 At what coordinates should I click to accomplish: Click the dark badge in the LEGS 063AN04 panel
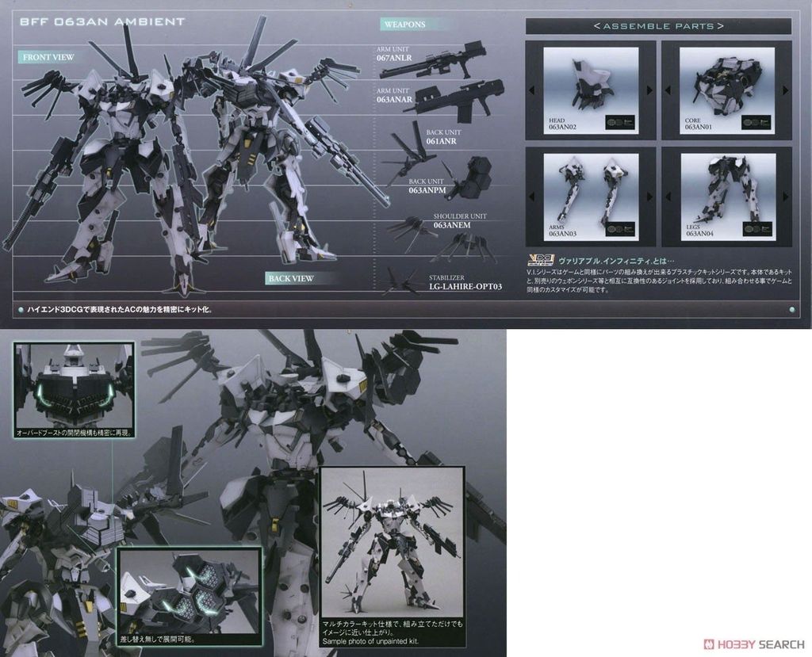tap(757, 229)
